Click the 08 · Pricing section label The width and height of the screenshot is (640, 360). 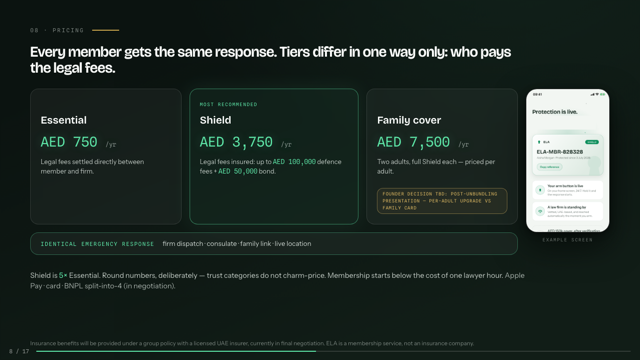57,30
